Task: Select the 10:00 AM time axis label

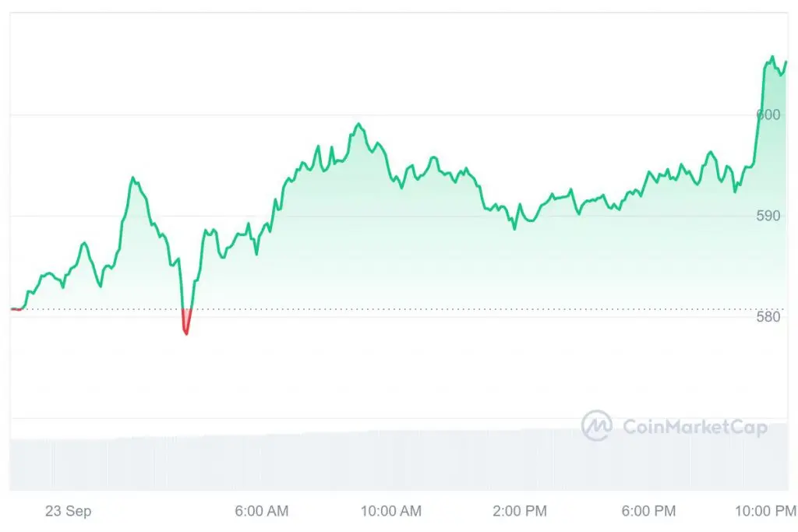Action: click(391, 511)
